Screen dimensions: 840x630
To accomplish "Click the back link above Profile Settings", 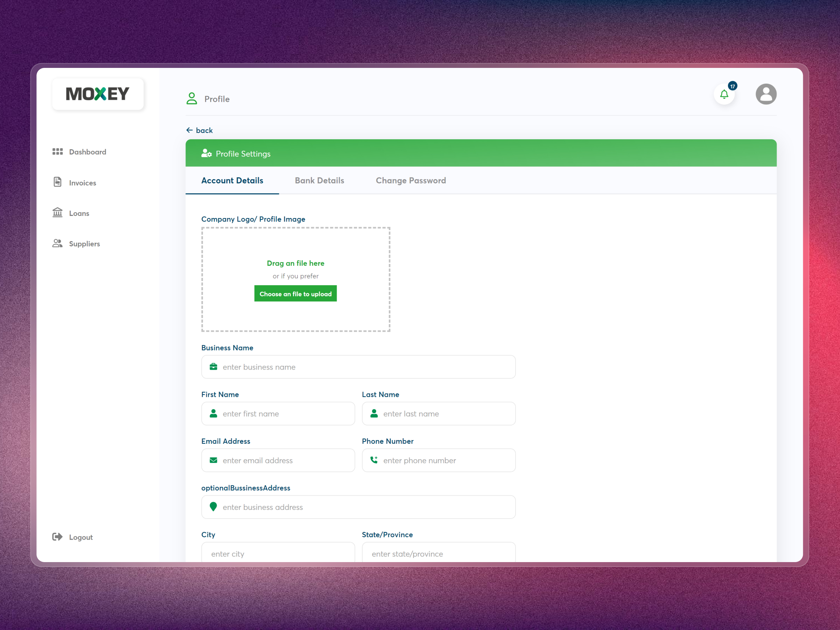I will (199, 130).
